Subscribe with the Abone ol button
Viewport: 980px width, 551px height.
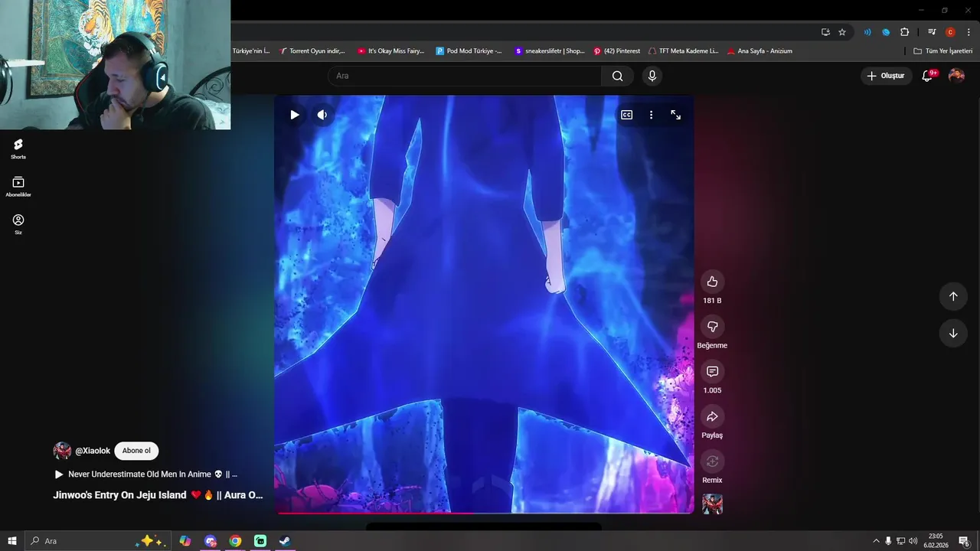(x=136, y=451)
